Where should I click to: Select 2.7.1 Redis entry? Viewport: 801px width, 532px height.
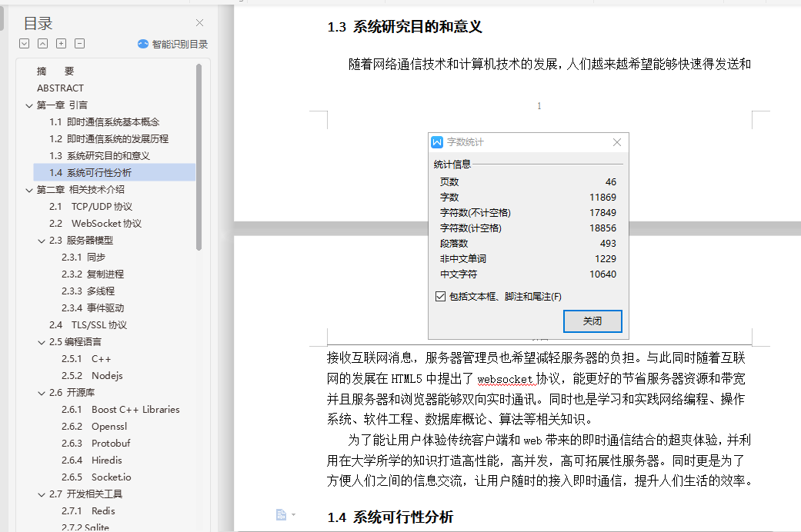point(88,510)
